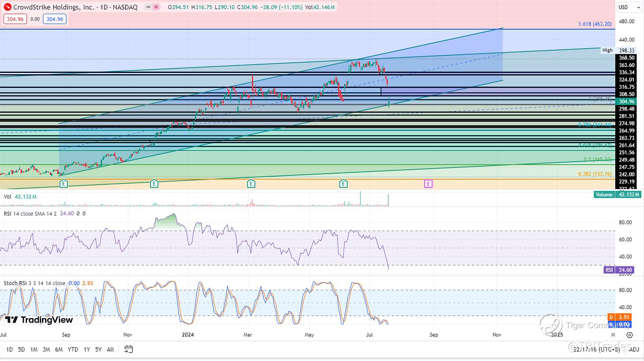This screenshot has width=644, height=361.
Task: Click the 2025 label on time axis
Action: [x=557, y=335]
